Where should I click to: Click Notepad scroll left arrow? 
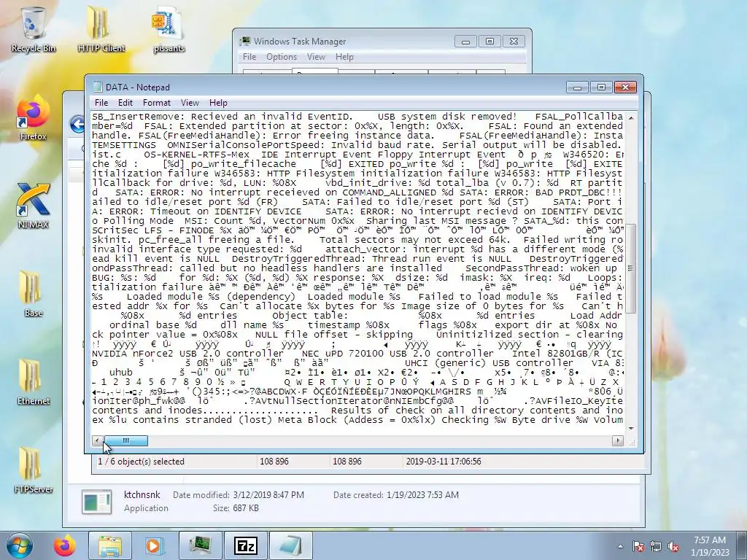tap(97, 440)
